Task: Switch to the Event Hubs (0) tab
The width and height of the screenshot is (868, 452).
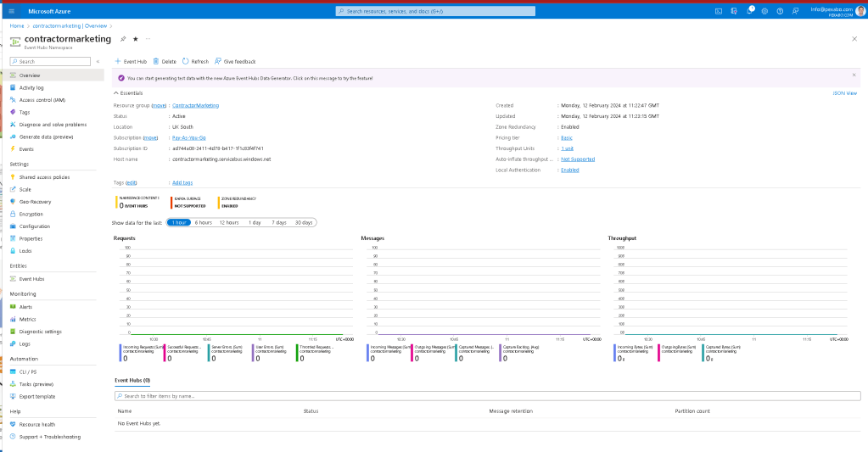Action: [132, 381]
